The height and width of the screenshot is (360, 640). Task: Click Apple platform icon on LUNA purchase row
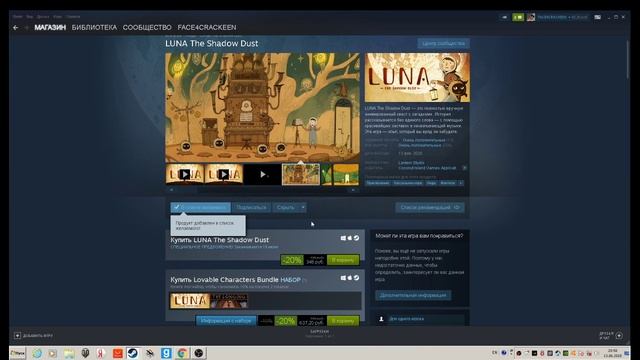[x=350, y=238]
